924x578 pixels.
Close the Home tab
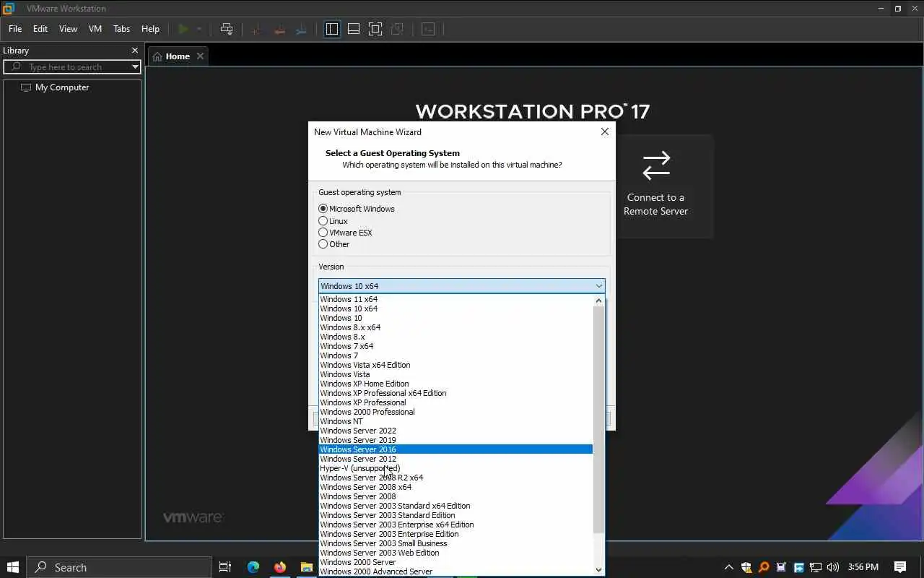200,56
